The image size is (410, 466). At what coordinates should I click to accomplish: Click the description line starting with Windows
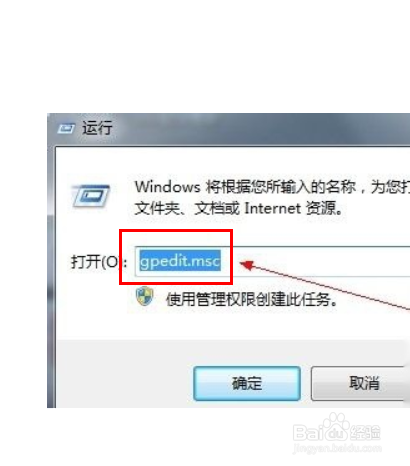click(x=272, y=187)
